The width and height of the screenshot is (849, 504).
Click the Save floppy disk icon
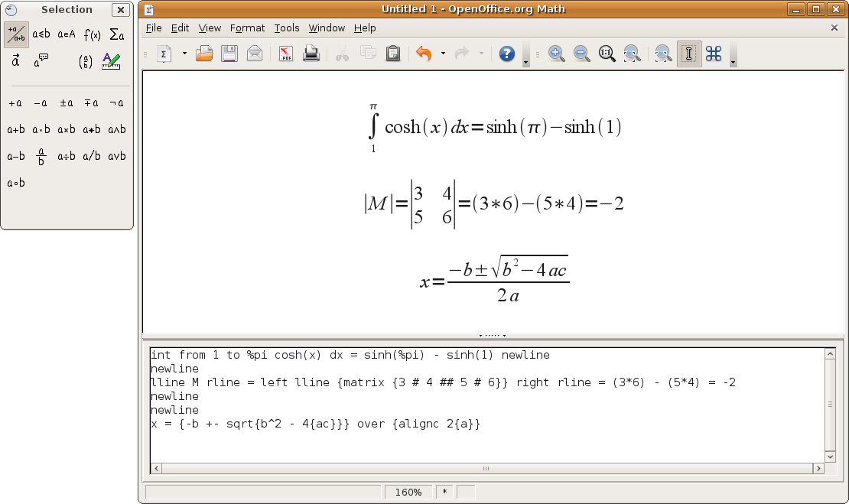[x=229, y=54]
